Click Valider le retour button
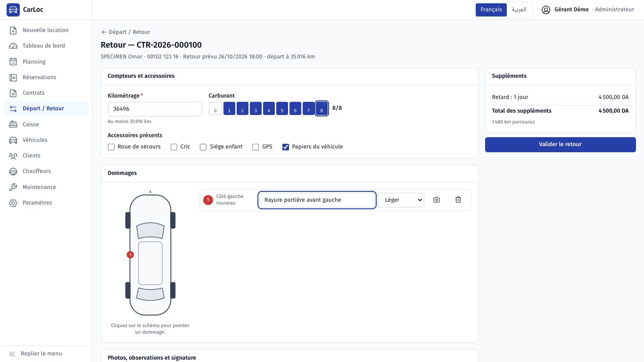The width and height of the screenshot is (644, 362). [x=561, y=145]
